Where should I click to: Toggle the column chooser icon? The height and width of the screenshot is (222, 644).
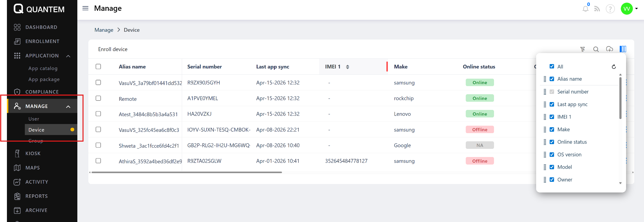(x=623, y=49)
